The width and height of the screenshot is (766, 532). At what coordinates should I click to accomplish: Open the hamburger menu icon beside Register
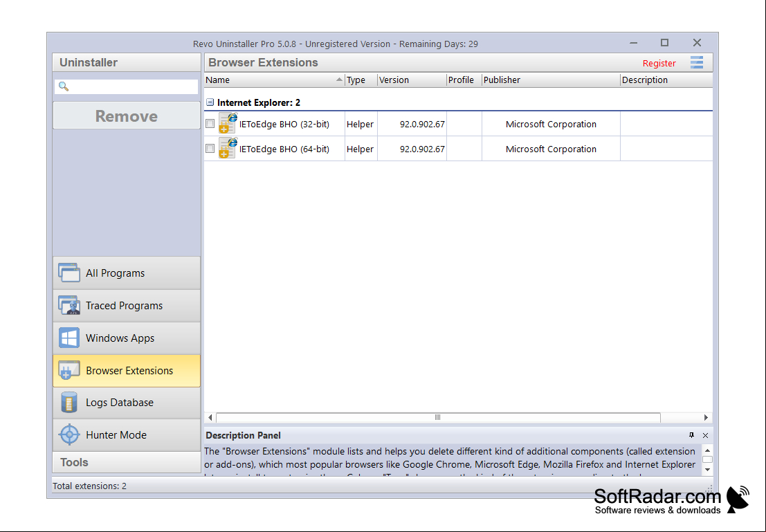point(697,62)
